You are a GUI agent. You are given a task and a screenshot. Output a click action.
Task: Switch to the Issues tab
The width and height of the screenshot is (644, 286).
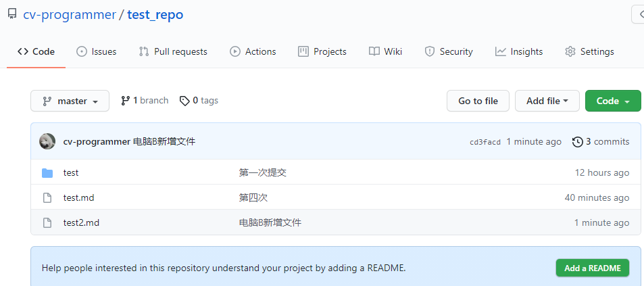(97, 51)
